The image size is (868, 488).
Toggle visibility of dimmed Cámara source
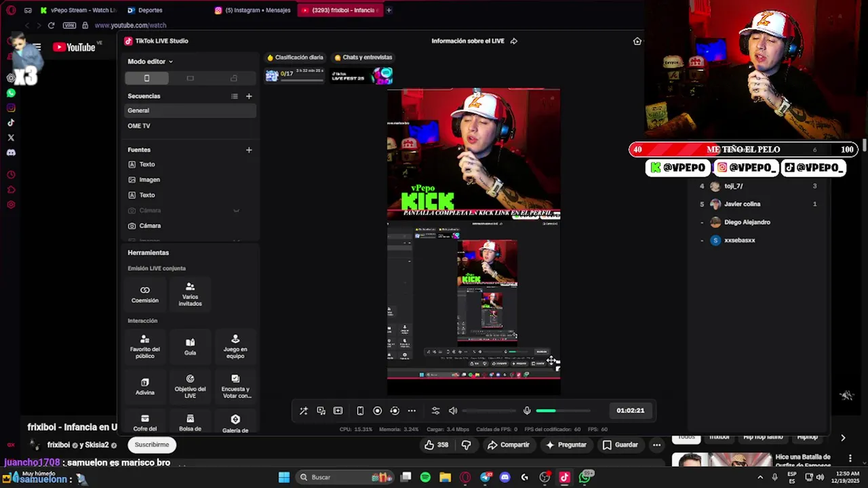[237, 211]
